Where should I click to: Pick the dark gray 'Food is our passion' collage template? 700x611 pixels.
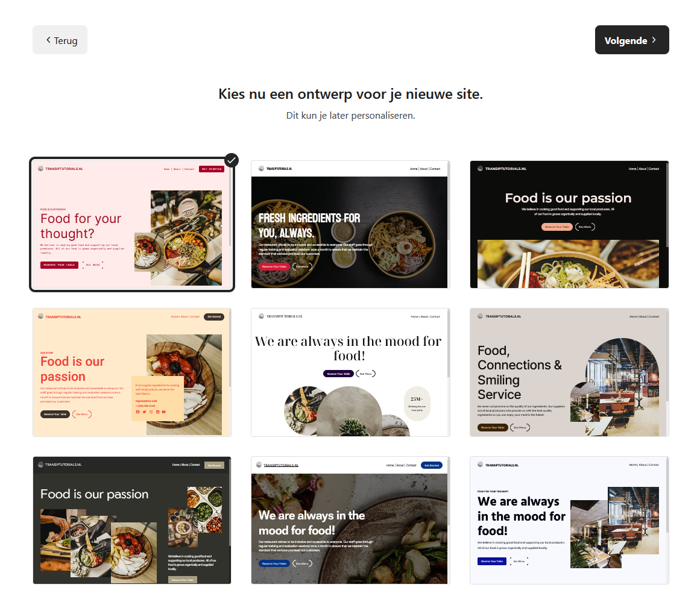[131, 521]
